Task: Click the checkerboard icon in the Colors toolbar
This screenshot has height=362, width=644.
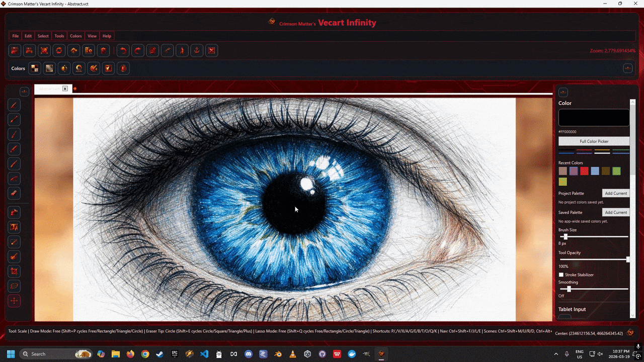Action: pos(49,68)
